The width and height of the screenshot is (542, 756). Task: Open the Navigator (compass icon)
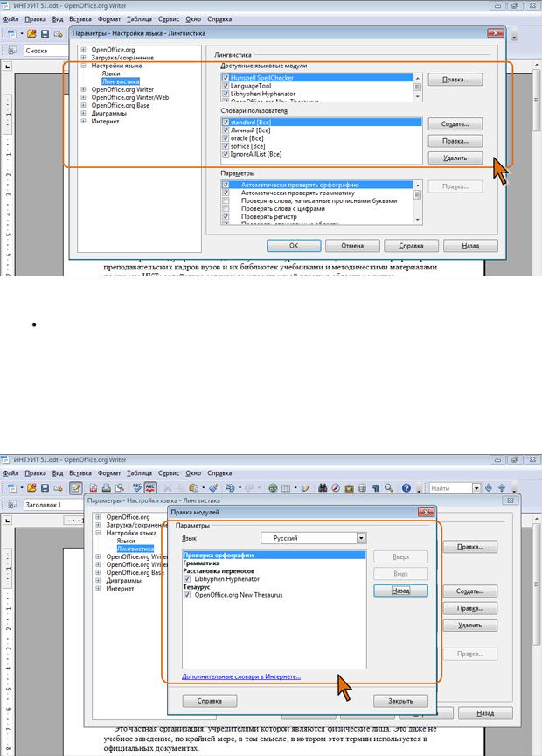(336, 488)
